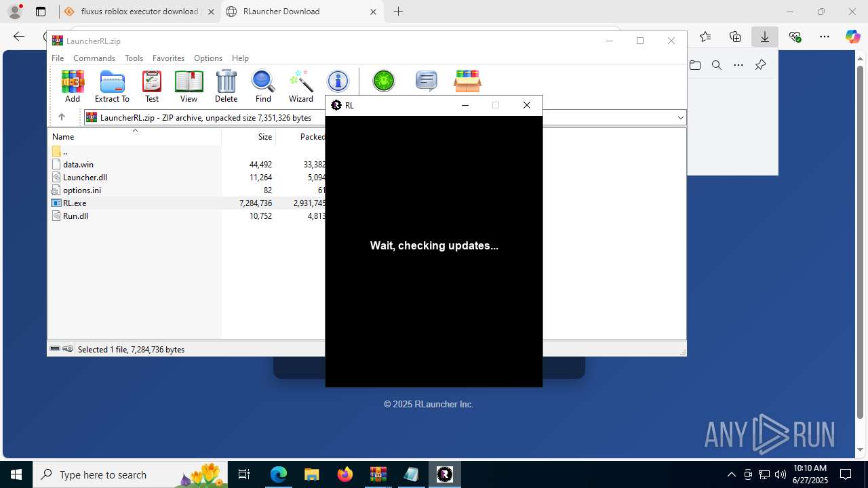
Task: Click Edge browser essentials heart icon
Action: click(x=795, y=37)
